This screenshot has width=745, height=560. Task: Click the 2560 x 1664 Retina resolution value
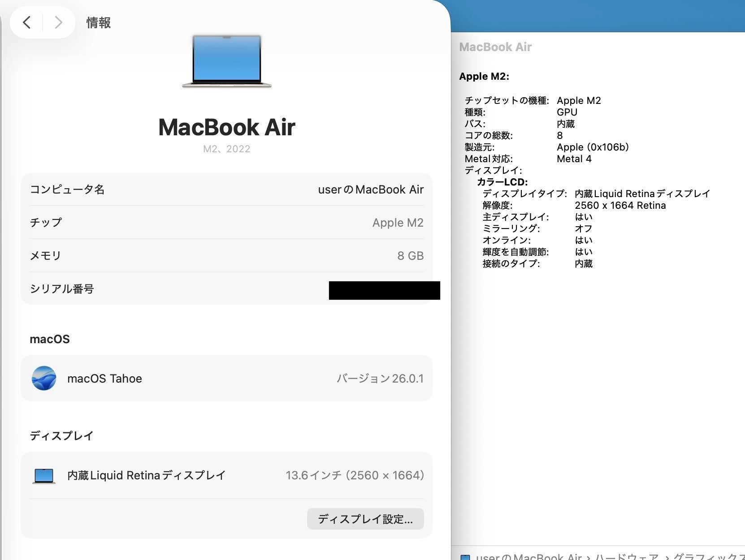pos(620,205)
